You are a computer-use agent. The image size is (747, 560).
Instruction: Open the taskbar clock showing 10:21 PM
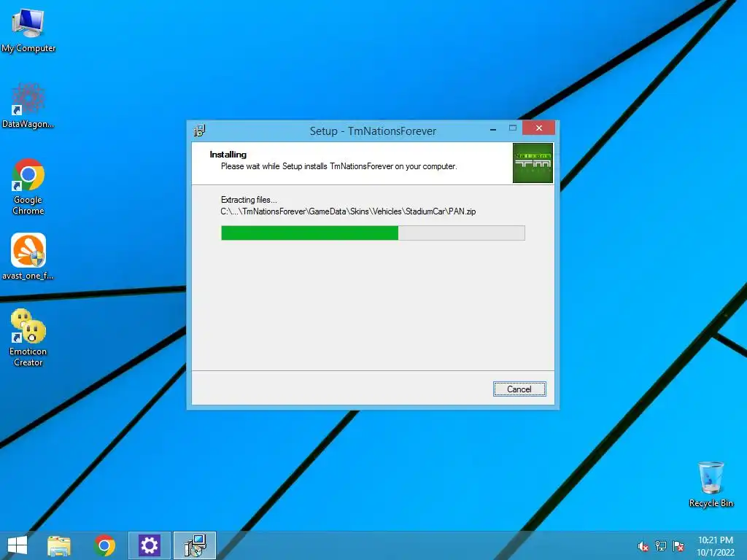tap(715, 546)
